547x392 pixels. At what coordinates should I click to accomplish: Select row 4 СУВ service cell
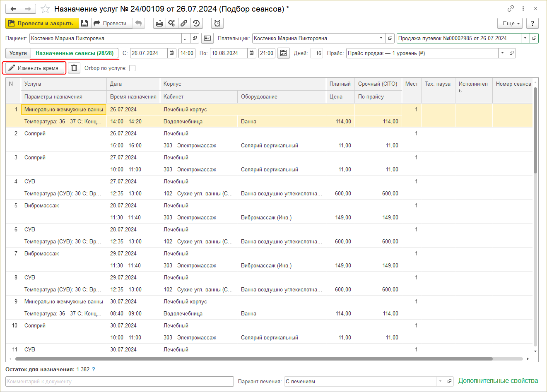(x=64, y=181)
